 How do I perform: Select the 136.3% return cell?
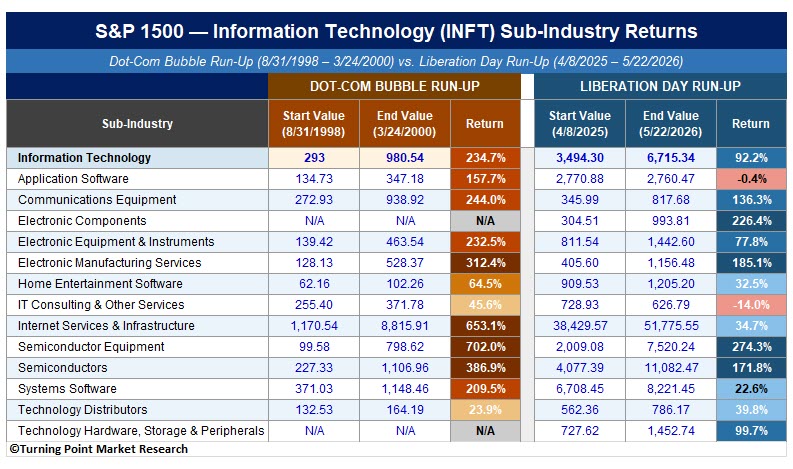(x=752, y=200)
